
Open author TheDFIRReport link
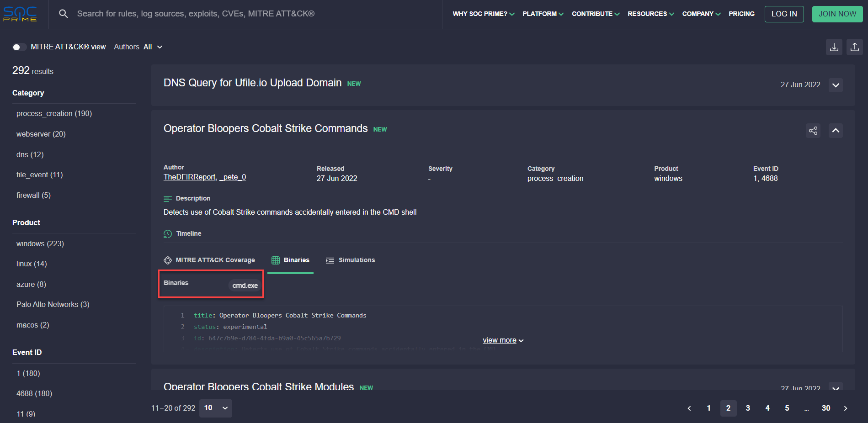point(190,177)
